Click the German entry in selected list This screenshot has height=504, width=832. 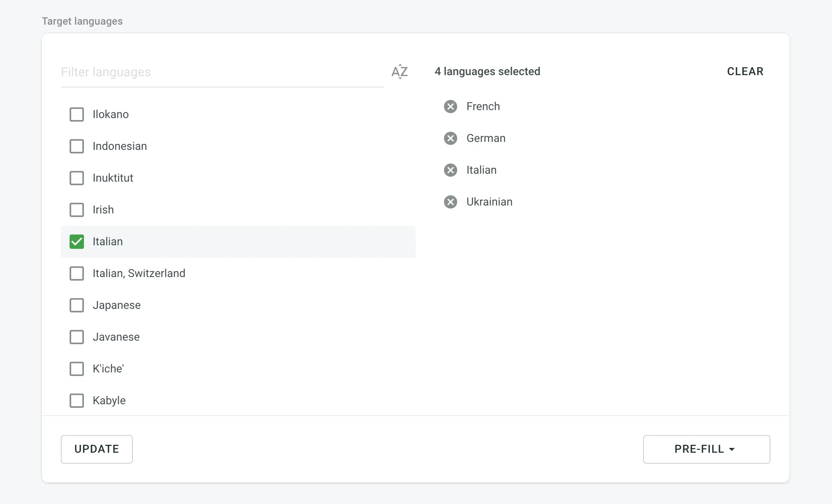(x=486, y=138)
